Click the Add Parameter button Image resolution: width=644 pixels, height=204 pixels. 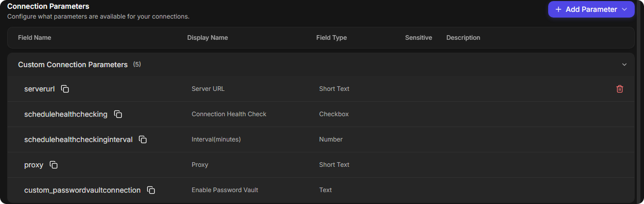[591, 9]
